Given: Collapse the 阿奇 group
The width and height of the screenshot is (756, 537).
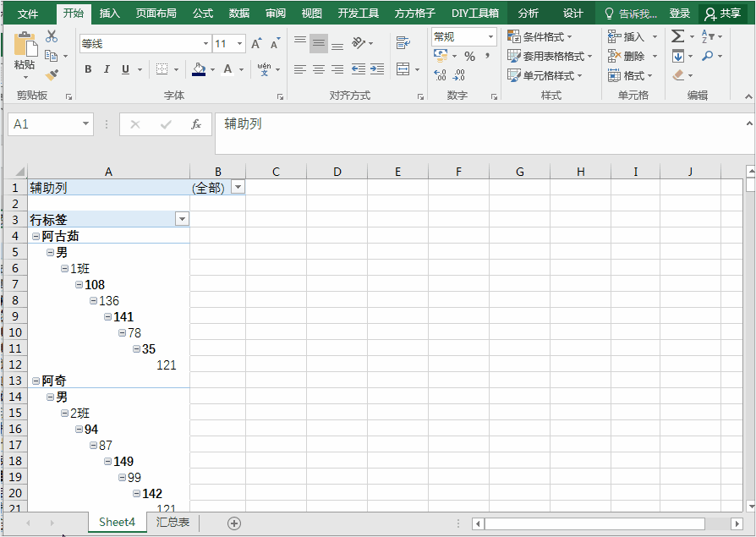Looking at the screenshot, I should tap(36, 381).
